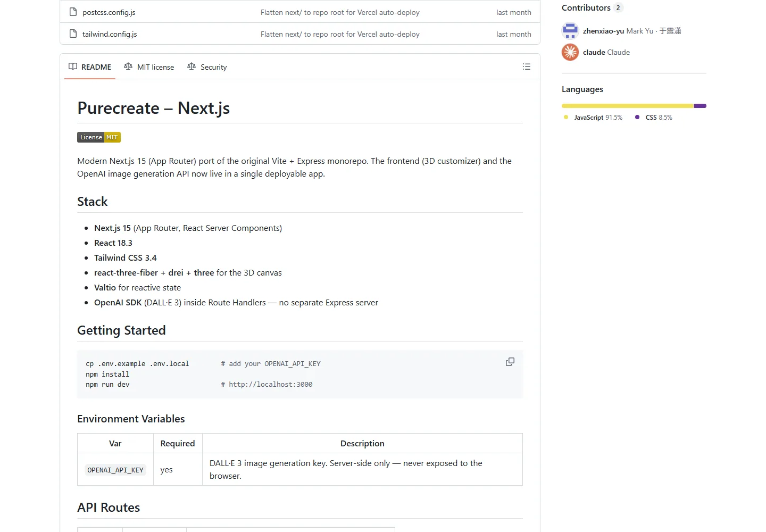Click the 'yes' cell in the table

point(178,470)
